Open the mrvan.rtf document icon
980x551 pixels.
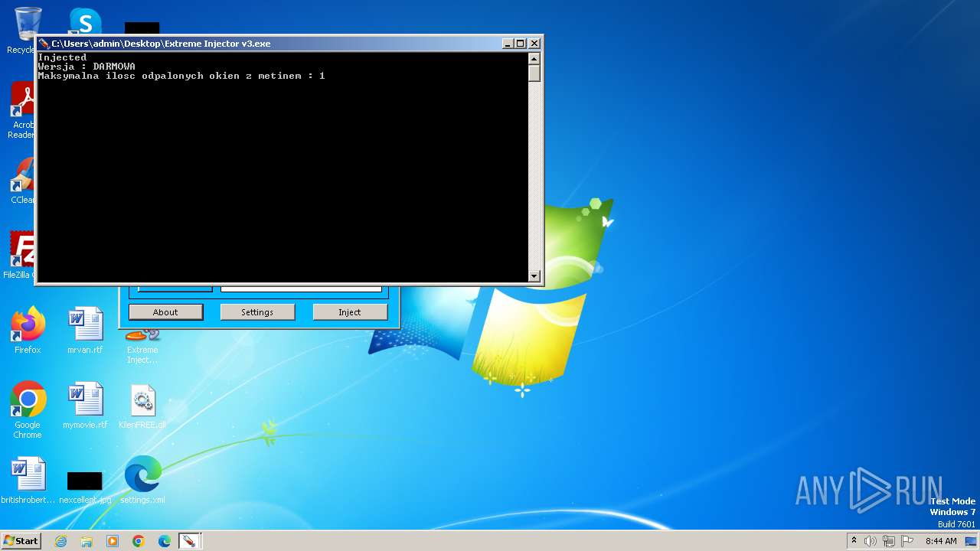(x=85, y=330)
